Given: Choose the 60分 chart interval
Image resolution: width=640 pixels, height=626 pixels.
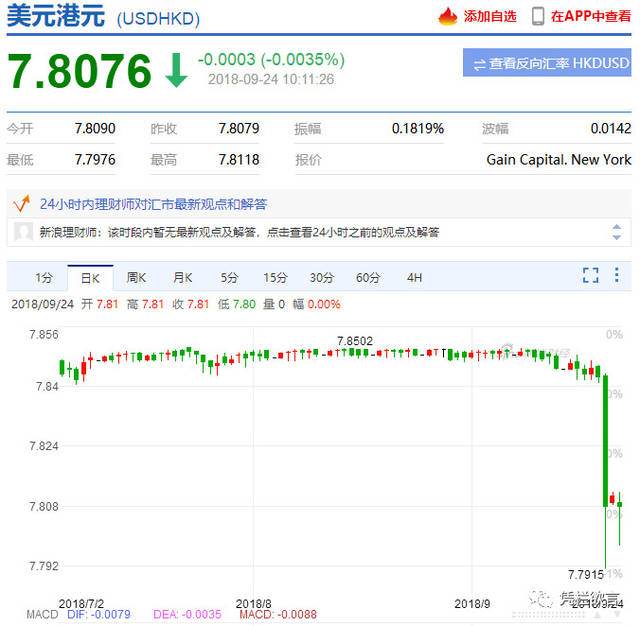Looking at the screenshot, I should coord(368,277).
